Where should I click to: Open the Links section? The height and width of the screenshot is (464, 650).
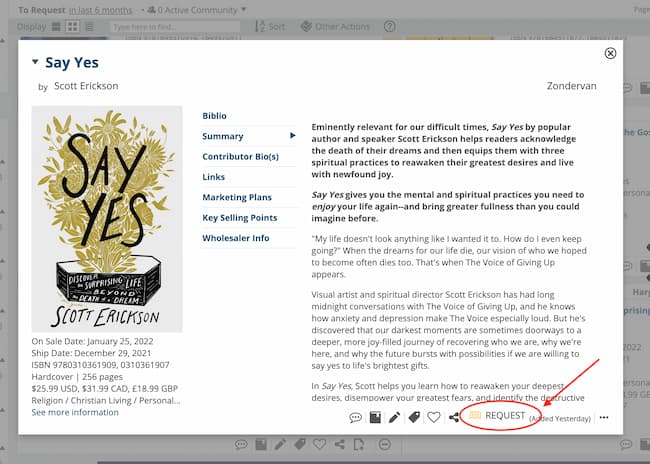[x=213, y=177]
